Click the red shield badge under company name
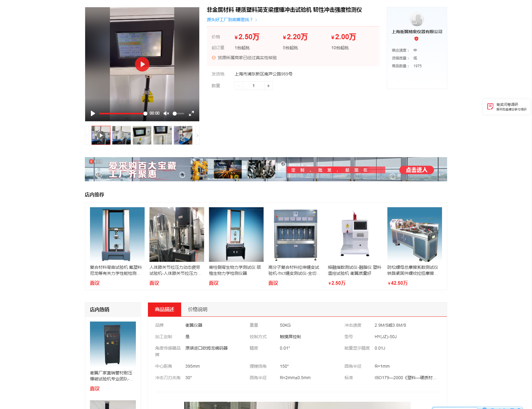Image resolution: width=532 pixels, height=409 pixels. click(416, 39)
